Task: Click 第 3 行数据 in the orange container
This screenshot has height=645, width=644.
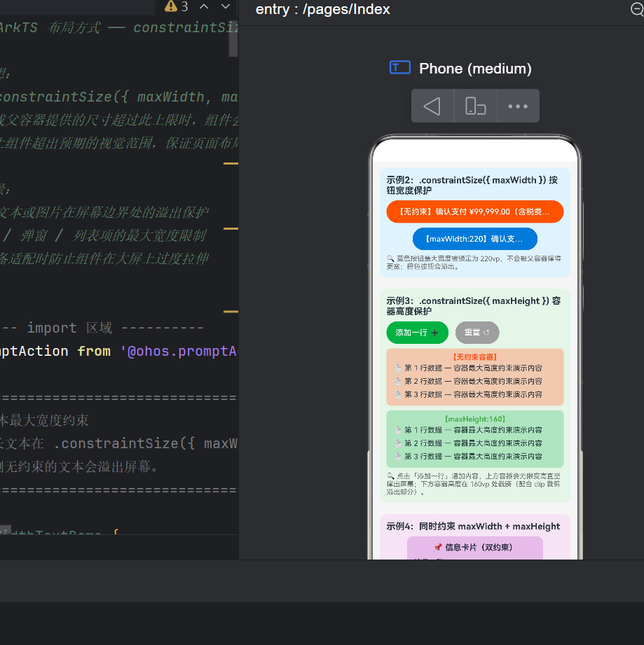Action: [x=468, y=394]
